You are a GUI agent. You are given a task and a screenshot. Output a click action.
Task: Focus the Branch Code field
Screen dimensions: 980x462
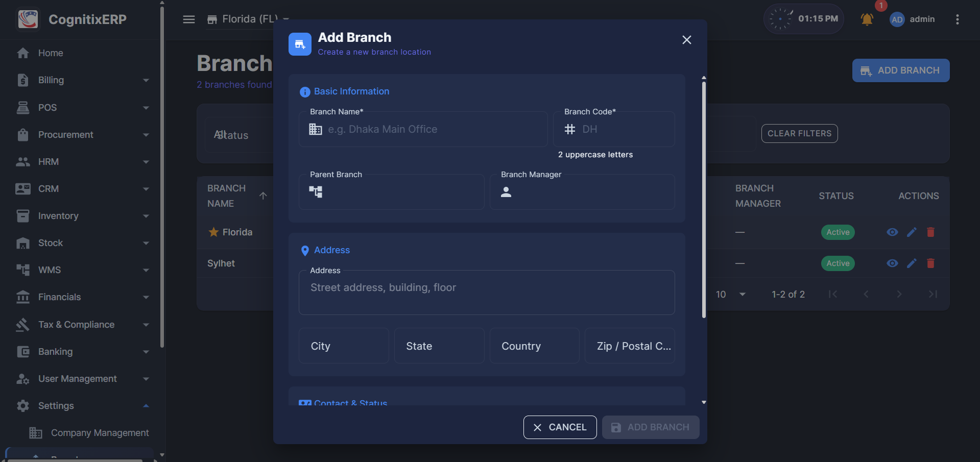point(614,129)
